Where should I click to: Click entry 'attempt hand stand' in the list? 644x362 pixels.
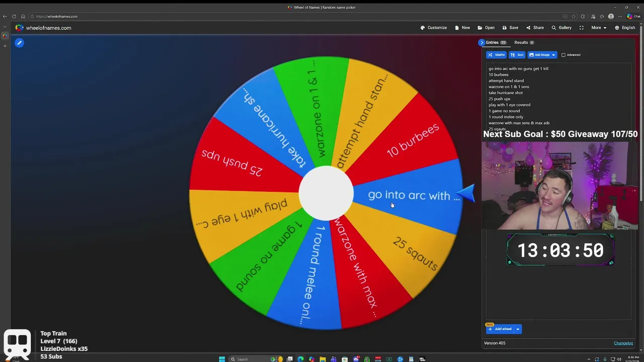click(x=506, y=80)
